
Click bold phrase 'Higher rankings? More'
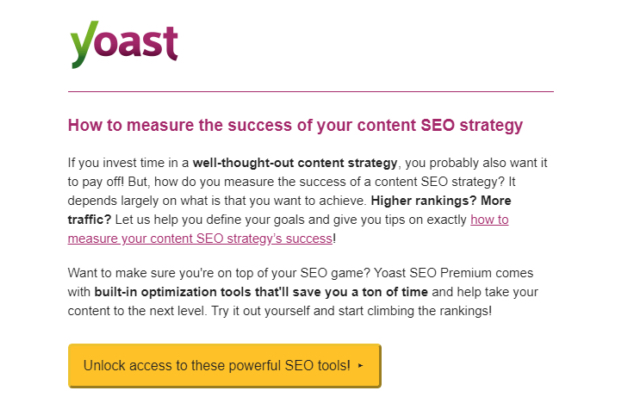[x=441, y=201]
